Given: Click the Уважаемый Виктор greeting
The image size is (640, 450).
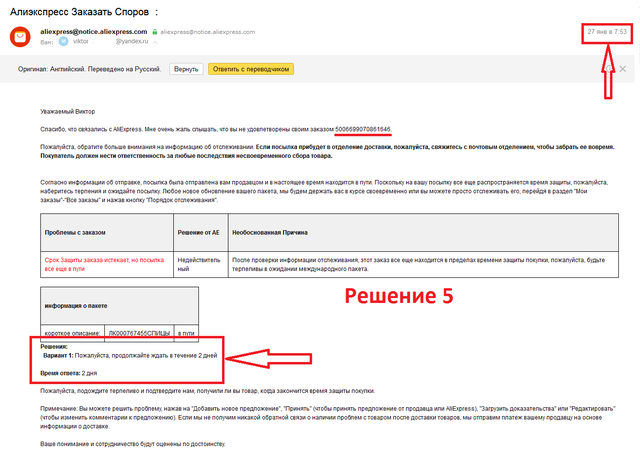Looking at the screenshot, I should point(67,111).
